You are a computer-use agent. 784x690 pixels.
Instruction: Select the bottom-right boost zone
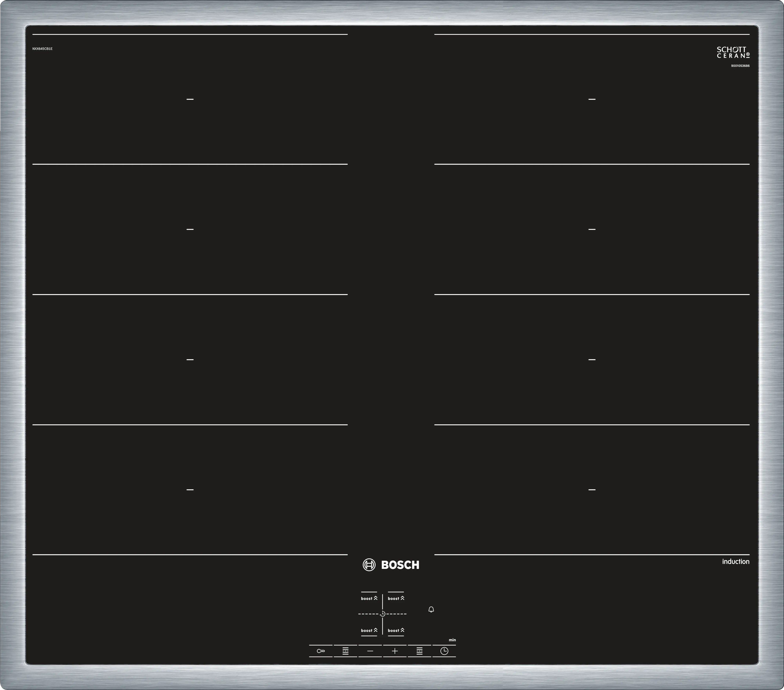pyautogui.click(x=396, y=630)
